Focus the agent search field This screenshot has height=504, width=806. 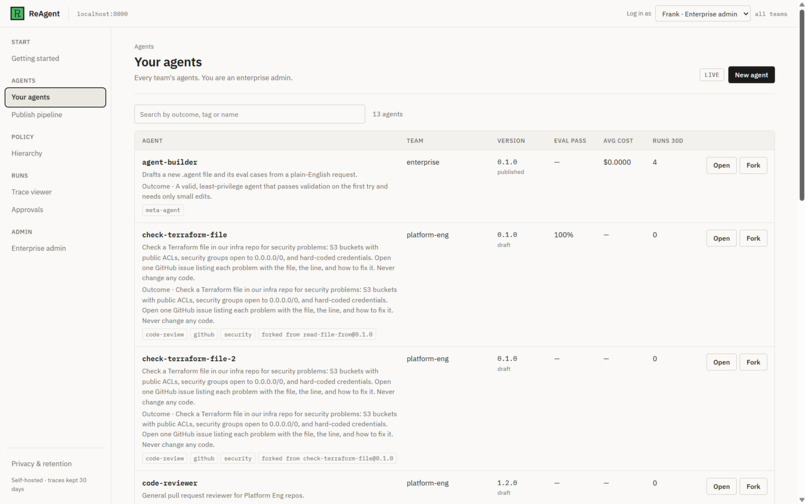[249, 114]
